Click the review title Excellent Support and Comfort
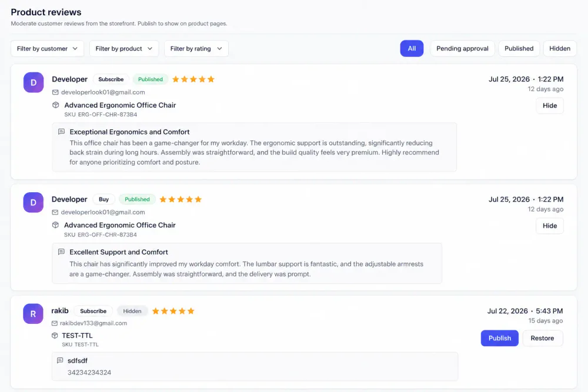 click(119, 252)
